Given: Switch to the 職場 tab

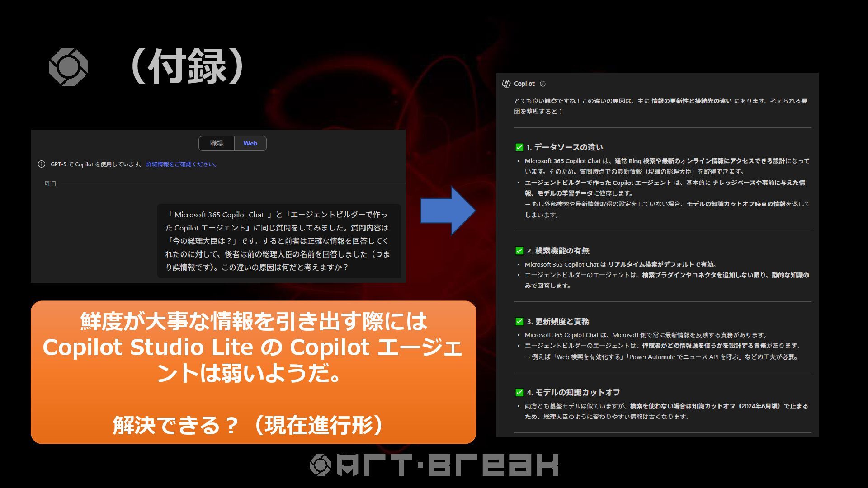Looking at the screenshot, I should click(x=217, y=144).
